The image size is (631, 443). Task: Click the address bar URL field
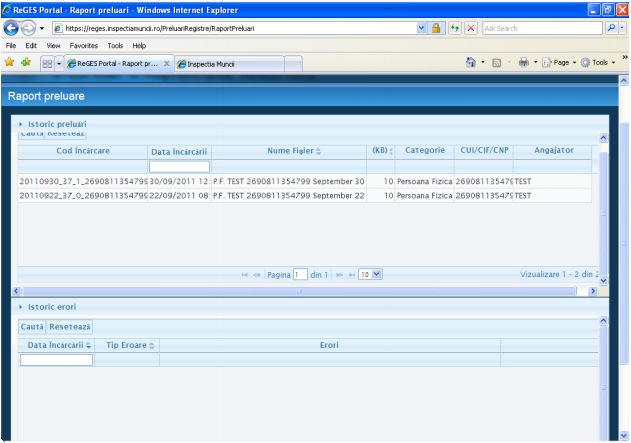tap(235, 28)
